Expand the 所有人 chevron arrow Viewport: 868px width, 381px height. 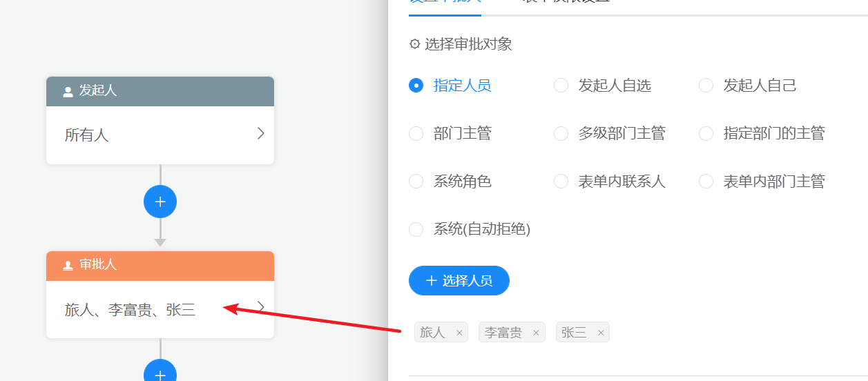(260, 134)
